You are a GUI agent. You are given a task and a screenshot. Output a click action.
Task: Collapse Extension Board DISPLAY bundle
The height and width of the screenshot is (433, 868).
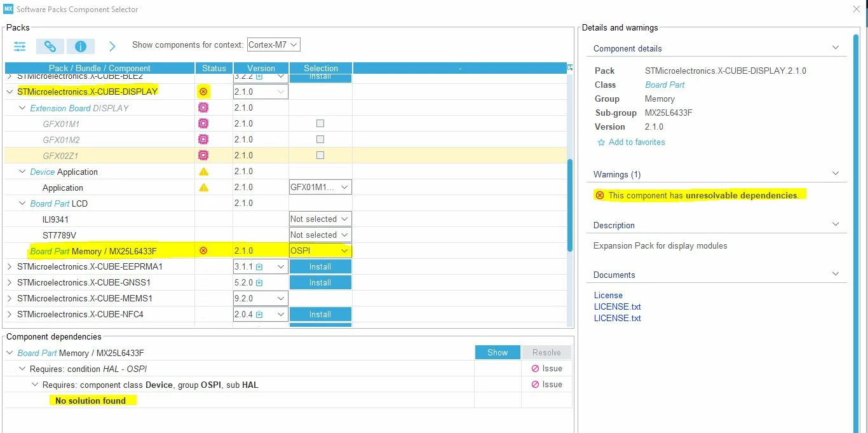pyautogui.click(x=22, y=108)
